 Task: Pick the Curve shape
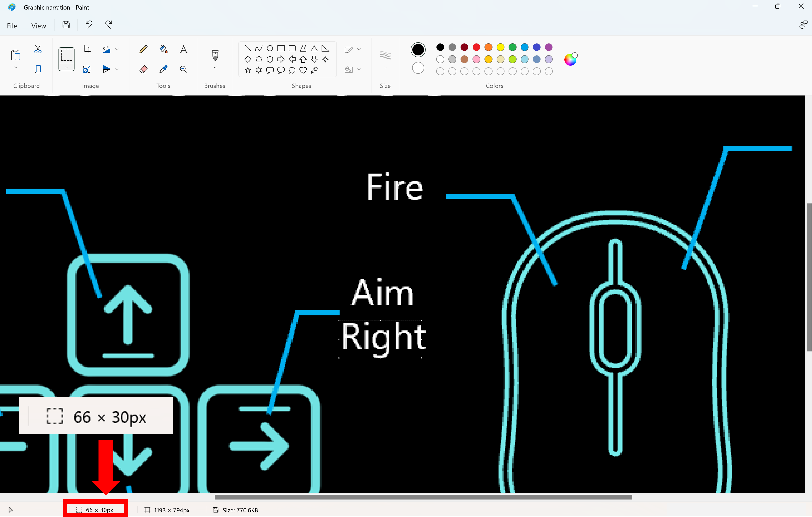coord(259,48)
